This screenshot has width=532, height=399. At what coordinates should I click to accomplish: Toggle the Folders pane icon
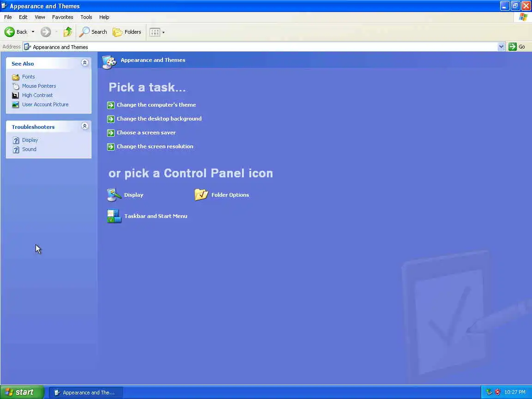[117, 32]
